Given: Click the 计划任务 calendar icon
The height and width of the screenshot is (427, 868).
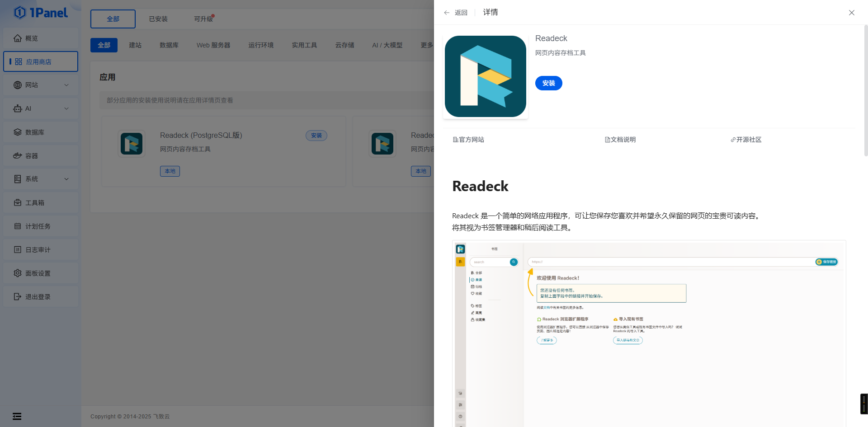Looking at the screenshot, I should click(x=18, y=226).
